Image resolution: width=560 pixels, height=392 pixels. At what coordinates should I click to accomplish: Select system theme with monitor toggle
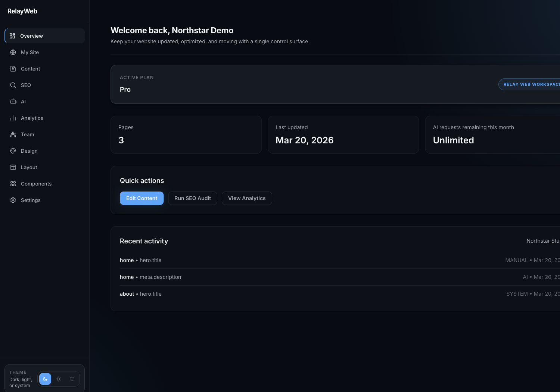[x=72, y=379]
